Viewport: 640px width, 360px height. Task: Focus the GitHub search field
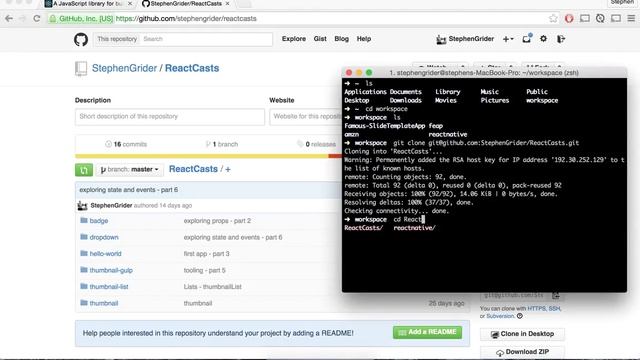point(206,39)
